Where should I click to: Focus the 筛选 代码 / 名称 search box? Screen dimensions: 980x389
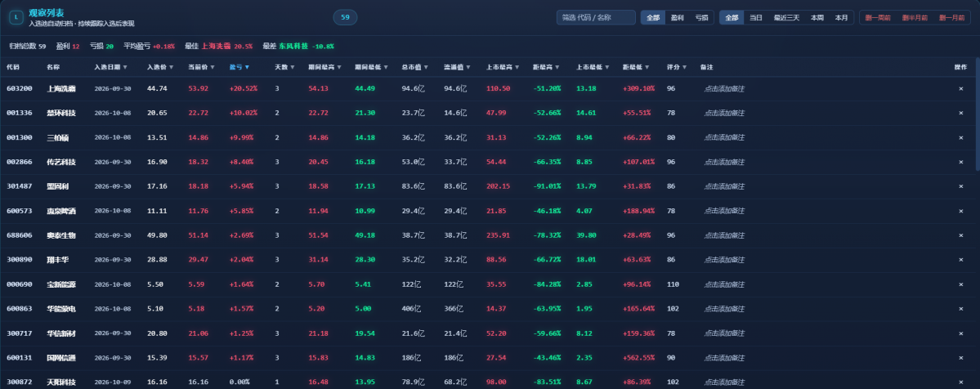596,17
